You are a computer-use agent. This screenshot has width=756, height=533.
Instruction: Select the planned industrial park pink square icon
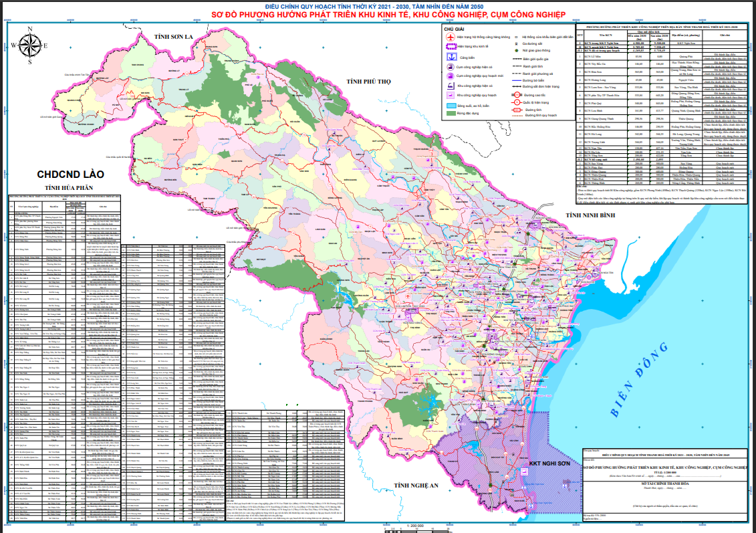tap(451, 95)
